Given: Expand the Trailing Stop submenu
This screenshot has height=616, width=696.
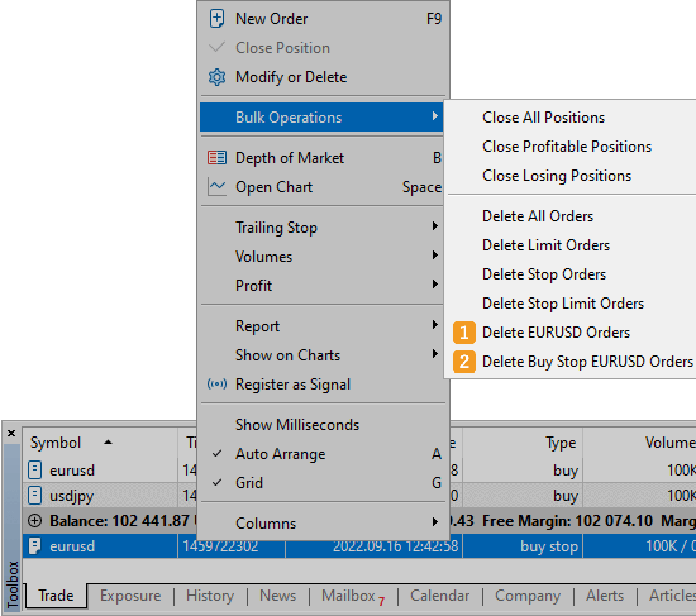Looking at the screenshot, I should [x=276, y=228].
